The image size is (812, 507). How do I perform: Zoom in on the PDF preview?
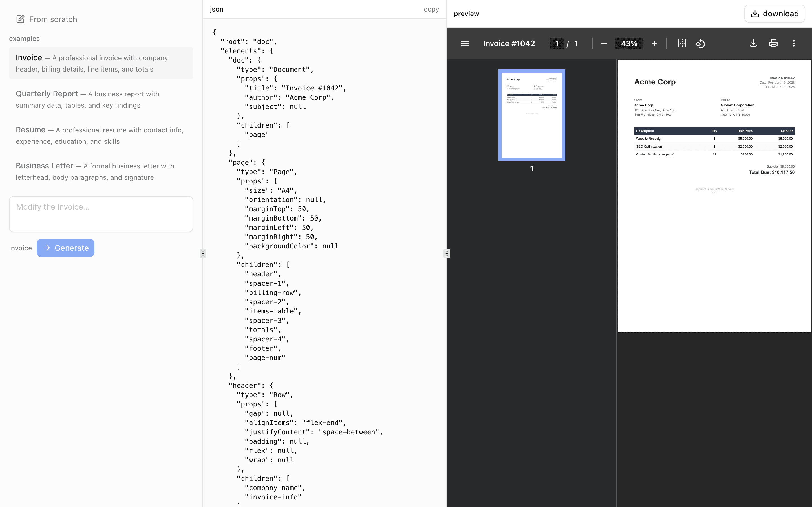click(x=655, y=43)
